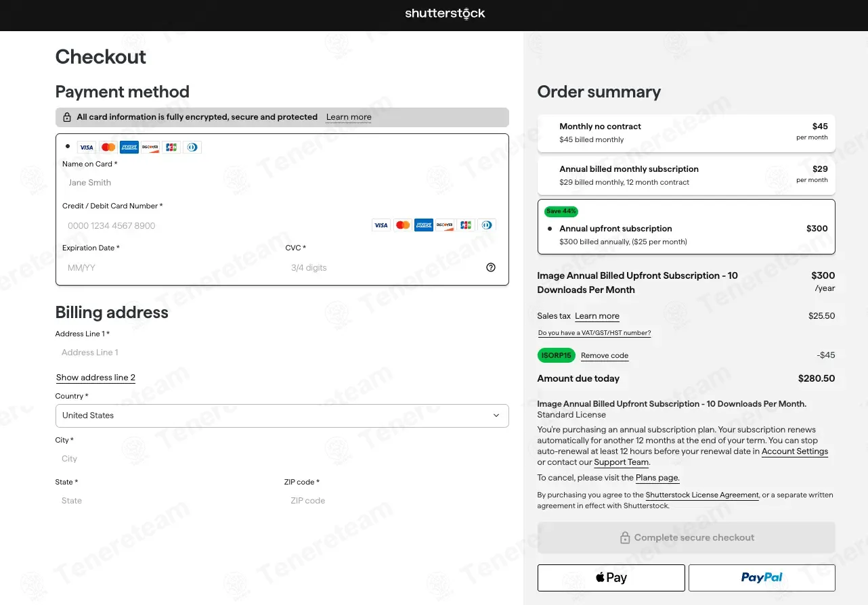Image resolution: width=868 pixels, height=605 pixels.
Task: Pay with Apple Pay
Action: (x=611, y=577)
